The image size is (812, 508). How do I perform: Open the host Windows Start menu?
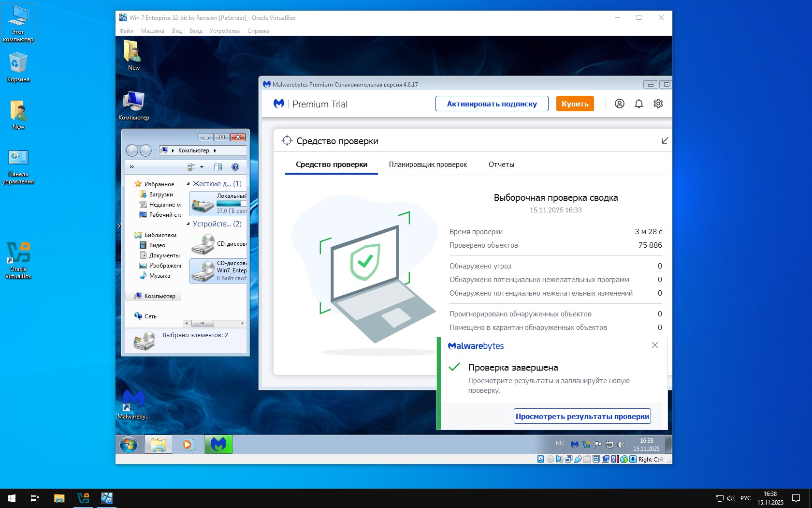tap(12, 498)
